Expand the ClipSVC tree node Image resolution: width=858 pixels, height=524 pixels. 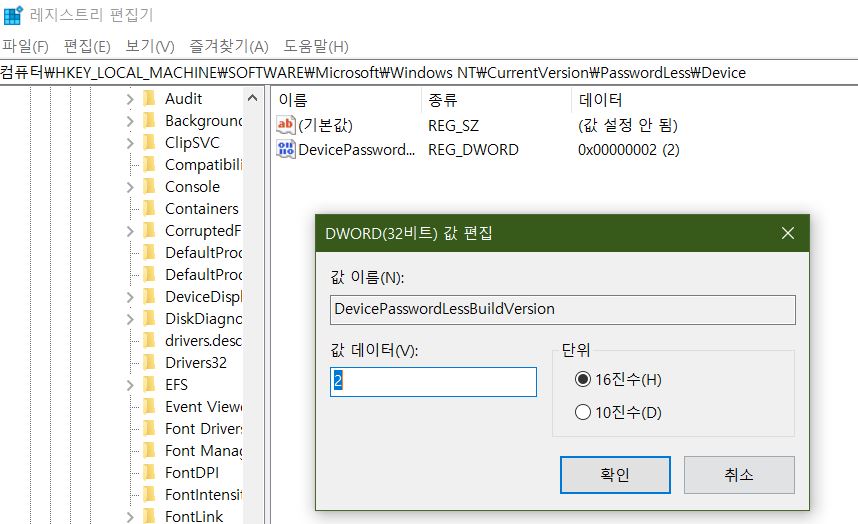tap(130, 143)
